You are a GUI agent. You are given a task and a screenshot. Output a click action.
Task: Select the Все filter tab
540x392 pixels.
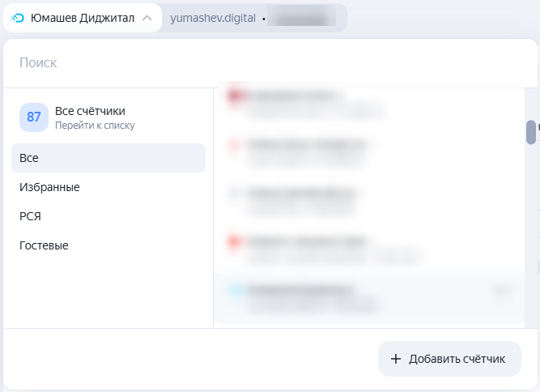[x=108, y=158]
